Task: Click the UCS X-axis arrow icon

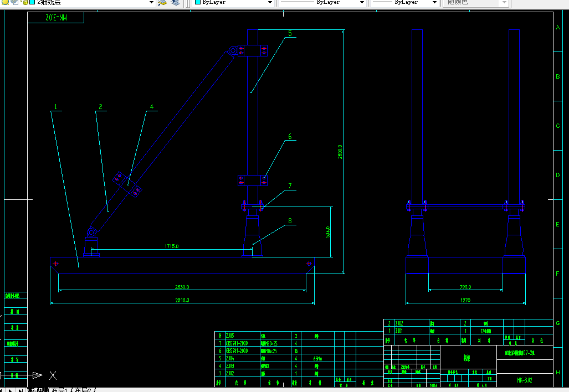Action: pyautogui.click(x=37, y=375)
